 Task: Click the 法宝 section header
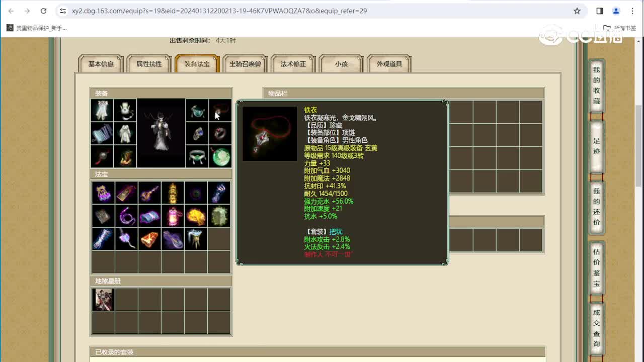(x=161, y=174)
